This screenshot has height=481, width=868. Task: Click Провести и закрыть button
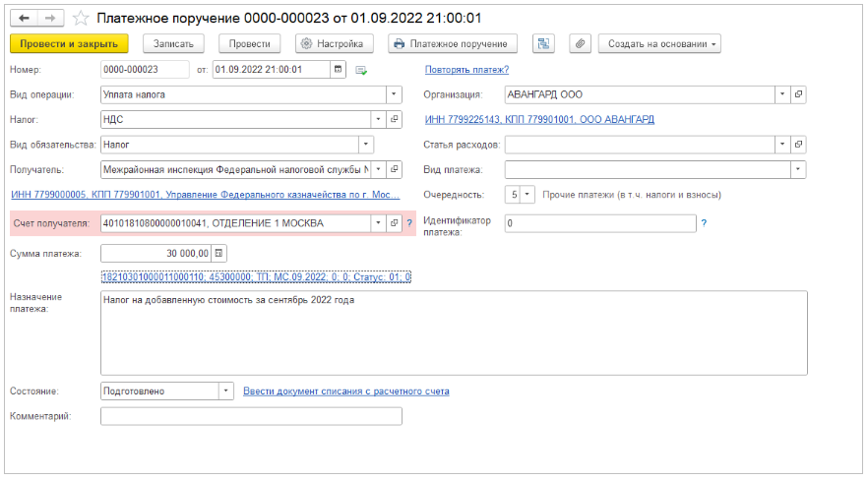[69, 43]
